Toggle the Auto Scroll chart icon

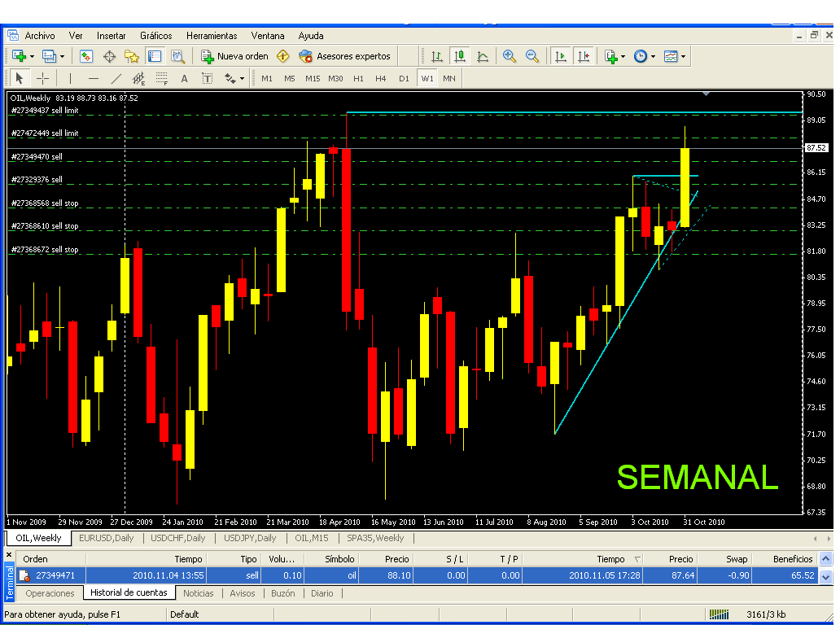coord(560,56)
